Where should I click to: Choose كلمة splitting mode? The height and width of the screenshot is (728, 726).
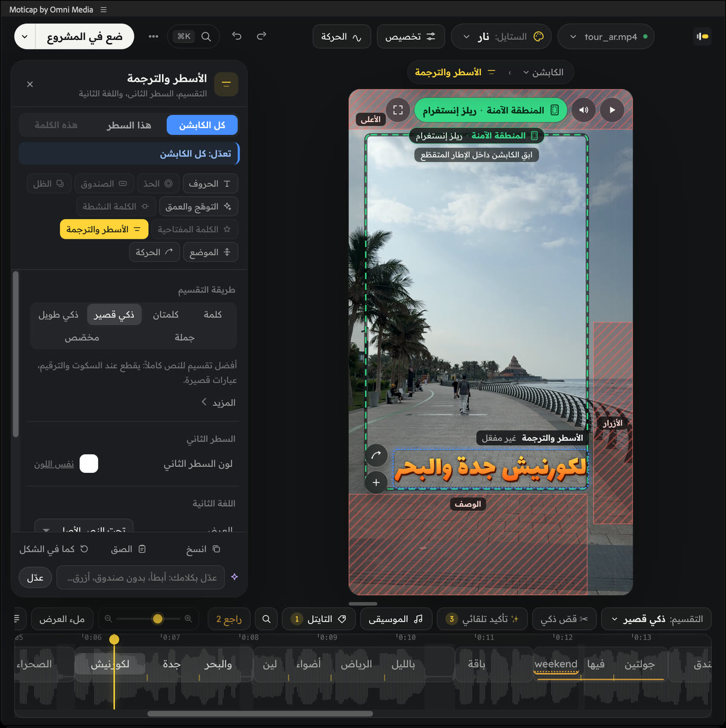click(212, 314)
